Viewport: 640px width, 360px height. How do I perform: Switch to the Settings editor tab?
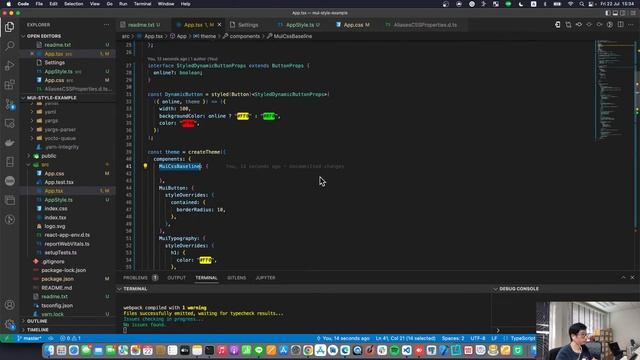click(248, 25)
